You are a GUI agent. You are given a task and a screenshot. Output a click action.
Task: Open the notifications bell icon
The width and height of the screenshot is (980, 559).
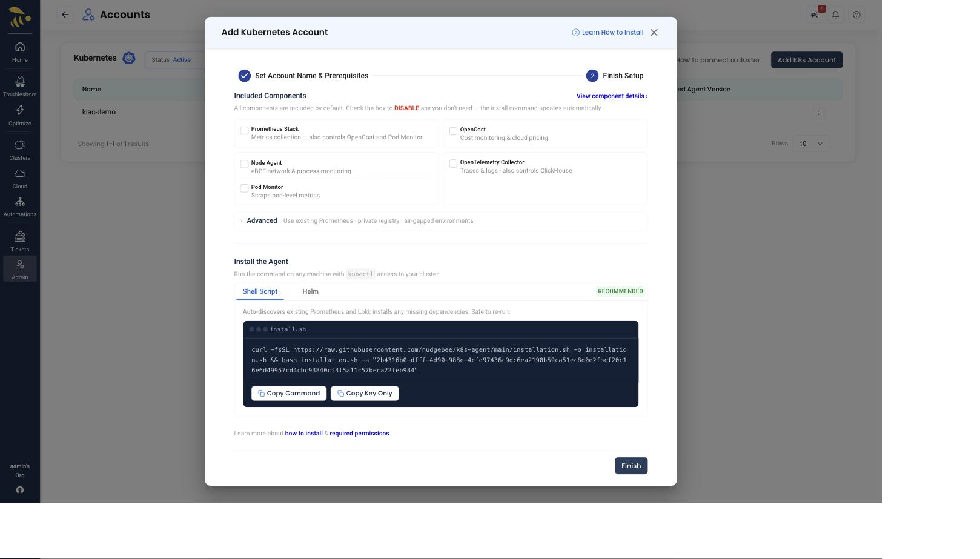click(x=836, y=15)
